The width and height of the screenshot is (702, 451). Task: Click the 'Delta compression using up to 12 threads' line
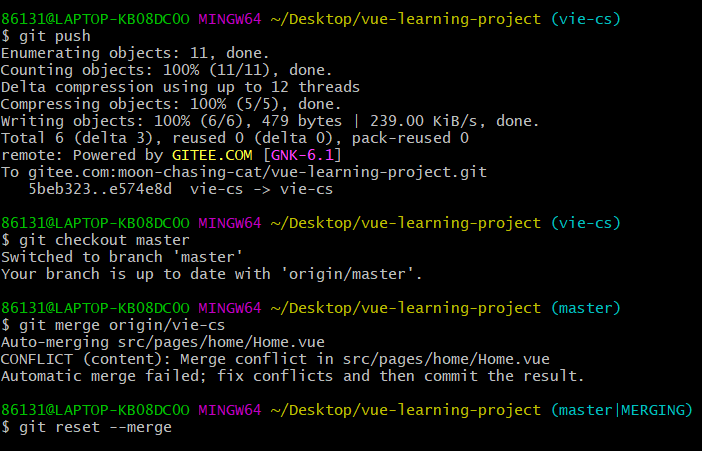tap(180, 87)
